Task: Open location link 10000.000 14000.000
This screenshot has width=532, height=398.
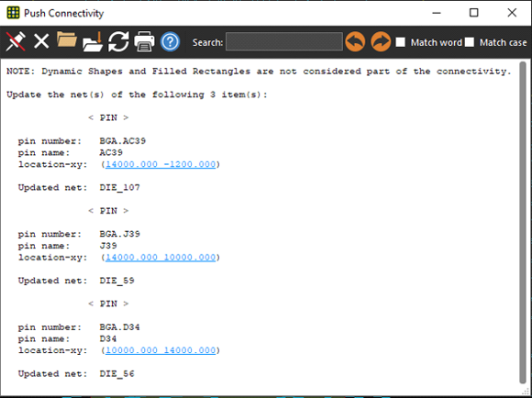Action: coord(161,350)
